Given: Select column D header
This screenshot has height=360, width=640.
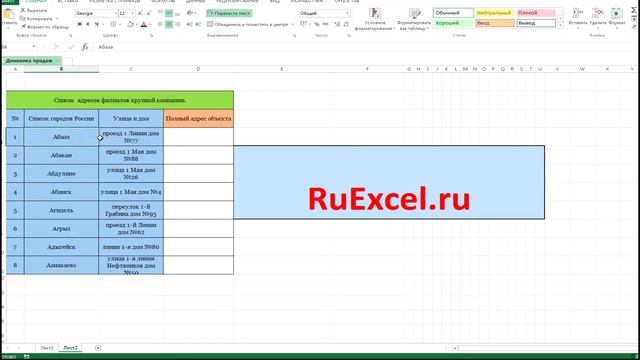Looking at the screenshot, I should [198, 69].
